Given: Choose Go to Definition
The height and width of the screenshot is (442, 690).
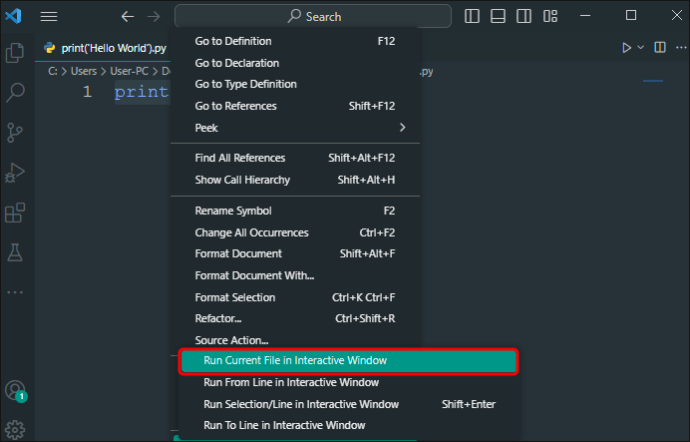Looking at the screenshot, I should (295, 41).
